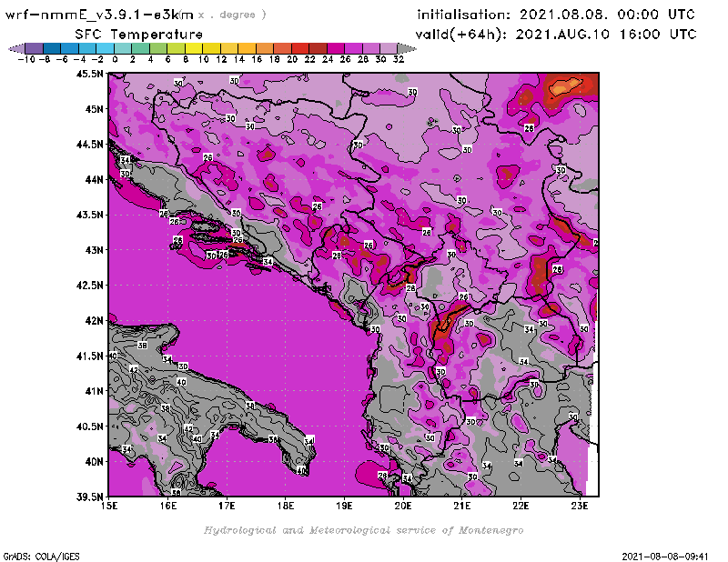728x562 pixels.
Task: Click the '15E' longitude label
Action: [109, 506]
